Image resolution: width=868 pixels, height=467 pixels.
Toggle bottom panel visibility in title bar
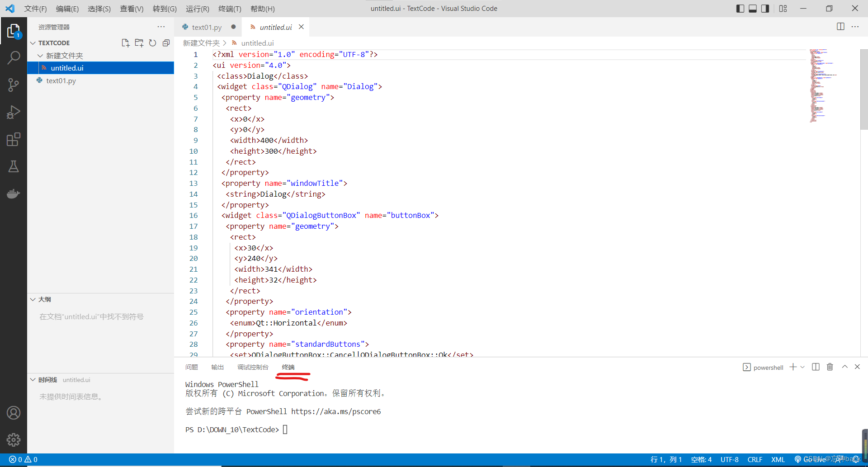[753, 9]
